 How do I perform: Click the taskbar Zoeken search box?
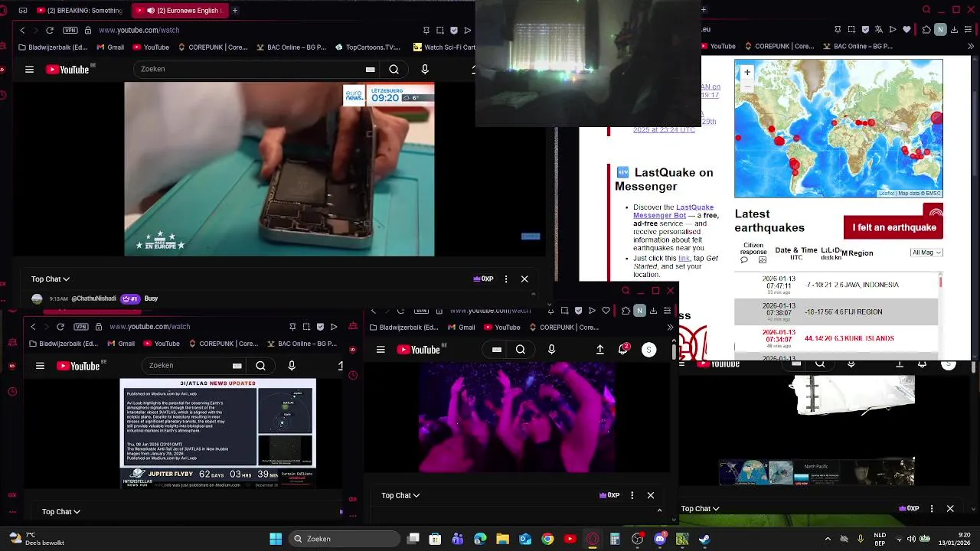(345, 539)
